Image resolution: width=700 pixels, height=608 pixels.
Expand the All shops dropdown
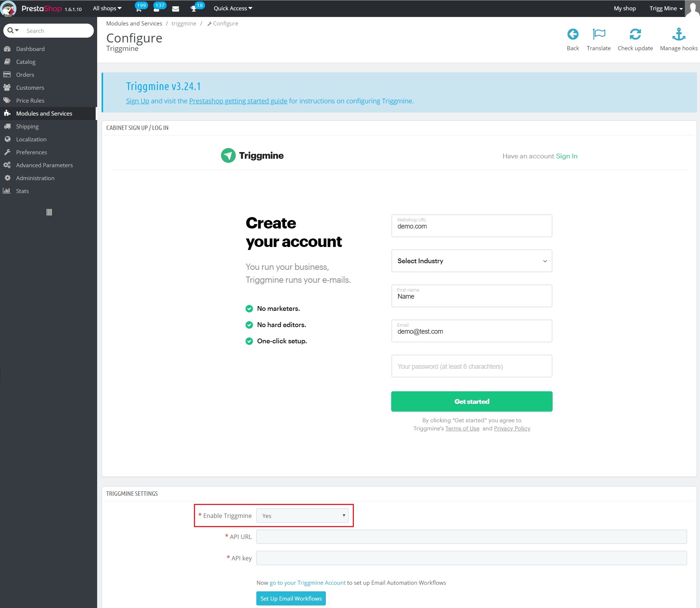click(x=107, y=8)
